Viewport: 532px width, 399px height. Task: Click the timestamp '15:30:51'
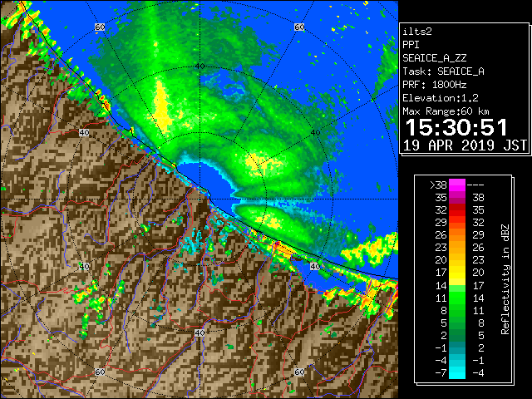click(456, 127)
